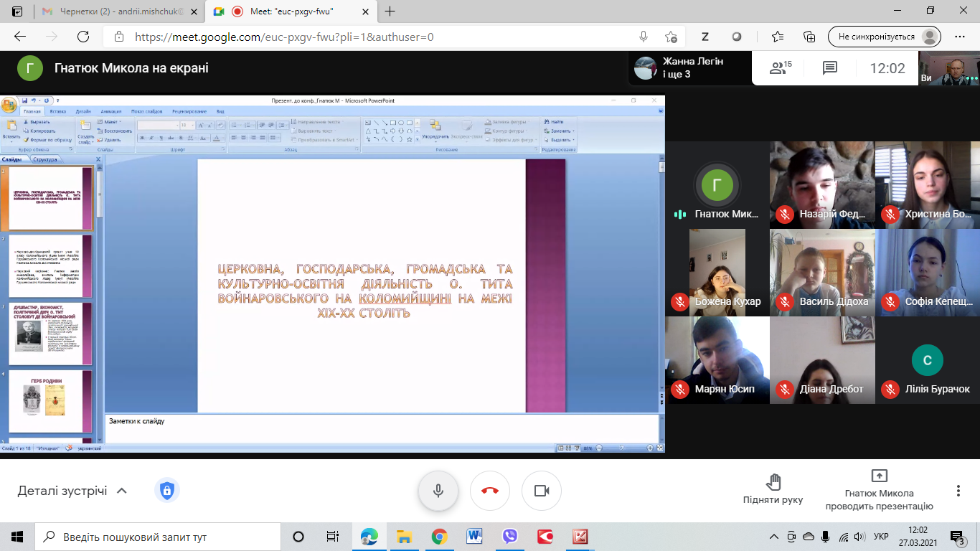This screenshot has width=980, height=551.
Task: Select УКР keyboard language indicator
Action: click(881, 537)
